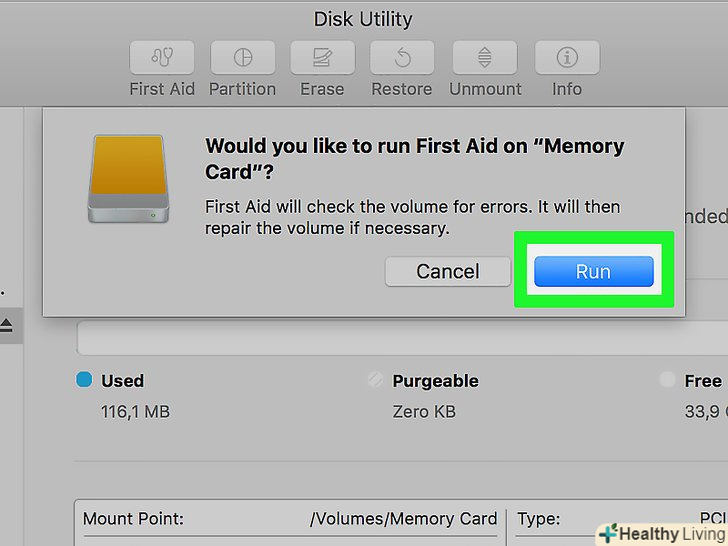The width and height of the screenshot is (728, 546).
Task: Click the Restore arrow icon
Action: pos(401,57)
